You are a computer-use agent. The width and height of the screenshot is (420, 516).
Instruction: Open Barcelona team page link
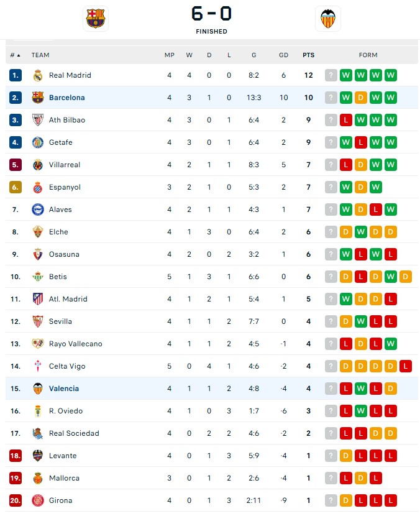(x=66, y=98)
